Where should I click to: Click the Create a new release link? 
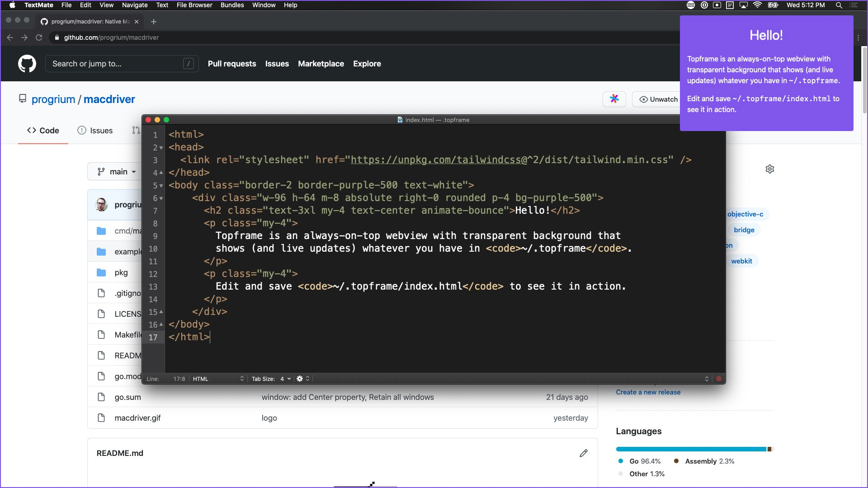point(648,392)
